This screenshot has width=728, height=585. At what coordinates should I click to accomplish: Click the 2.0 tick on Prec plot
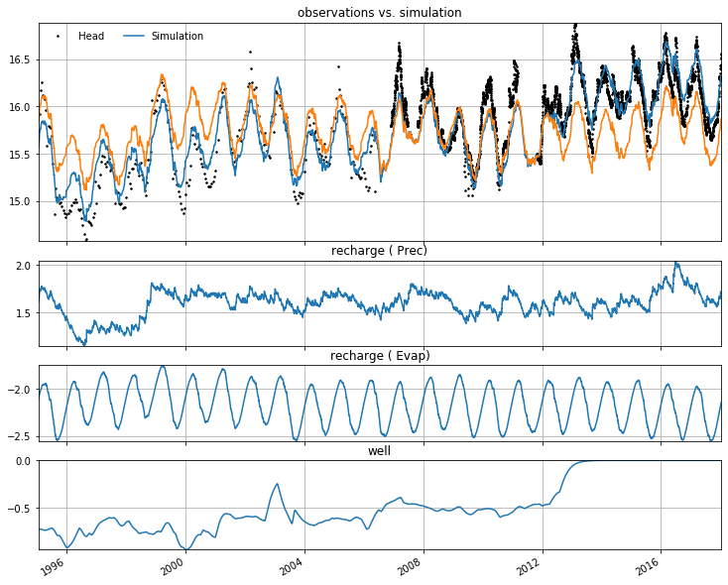click(x=23, y=266)
